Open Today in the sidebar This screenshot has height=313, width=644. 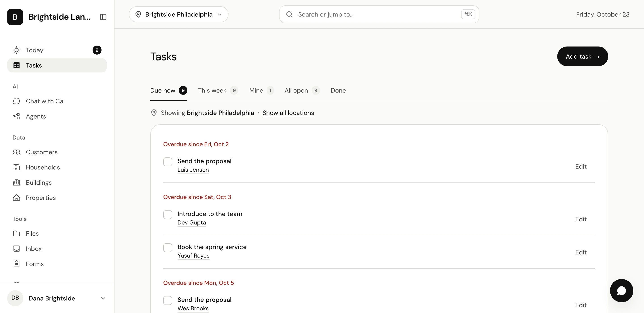[57, 50]
